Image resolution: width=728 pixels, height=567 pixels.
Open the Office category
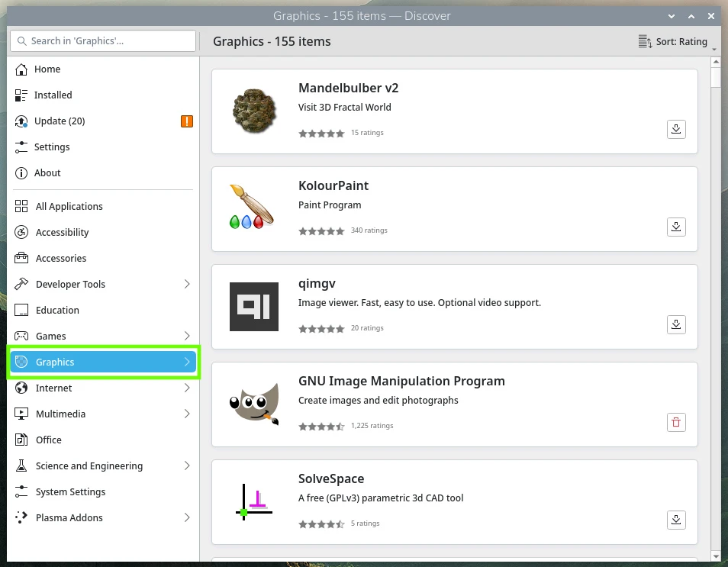coord(49,440)
